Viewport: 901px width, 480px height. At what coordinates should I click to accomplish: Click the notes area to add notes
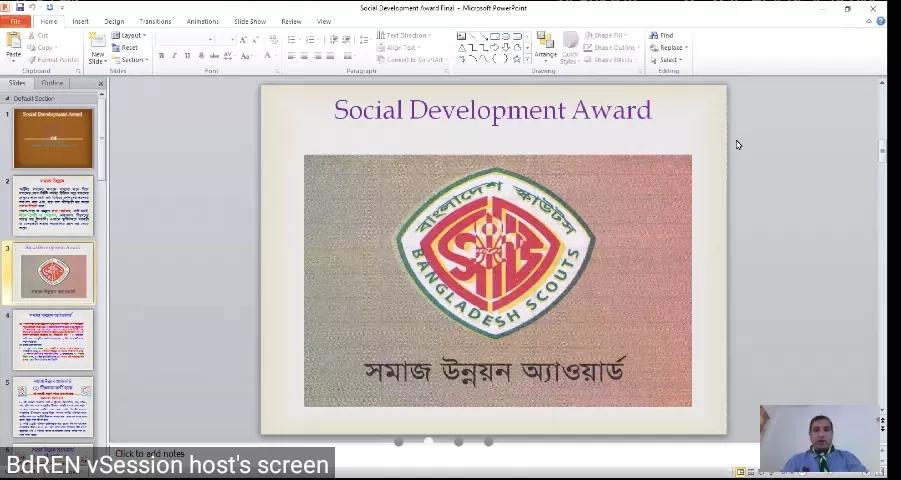[150, 454]
